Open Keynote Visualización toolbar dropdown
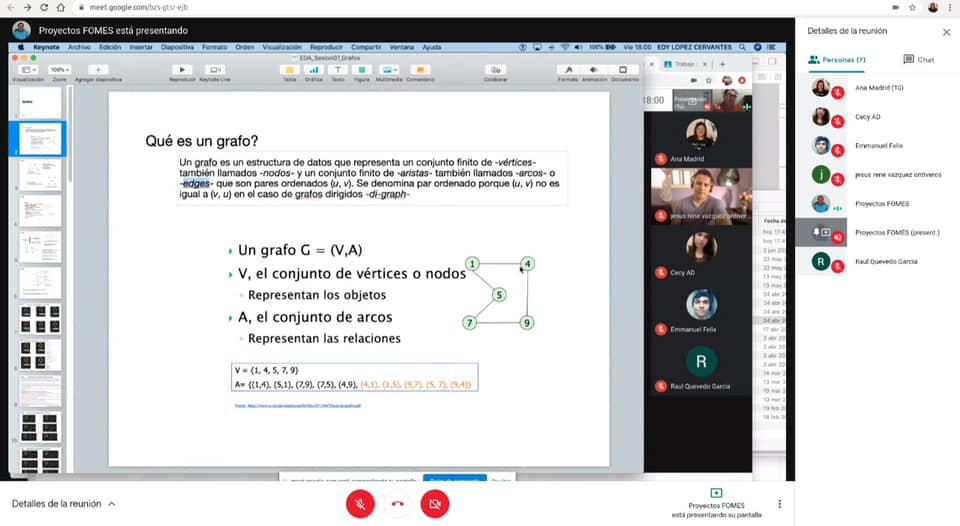This screenshot has height=526, width=960. pyautogui.click(x=28, y=70)
